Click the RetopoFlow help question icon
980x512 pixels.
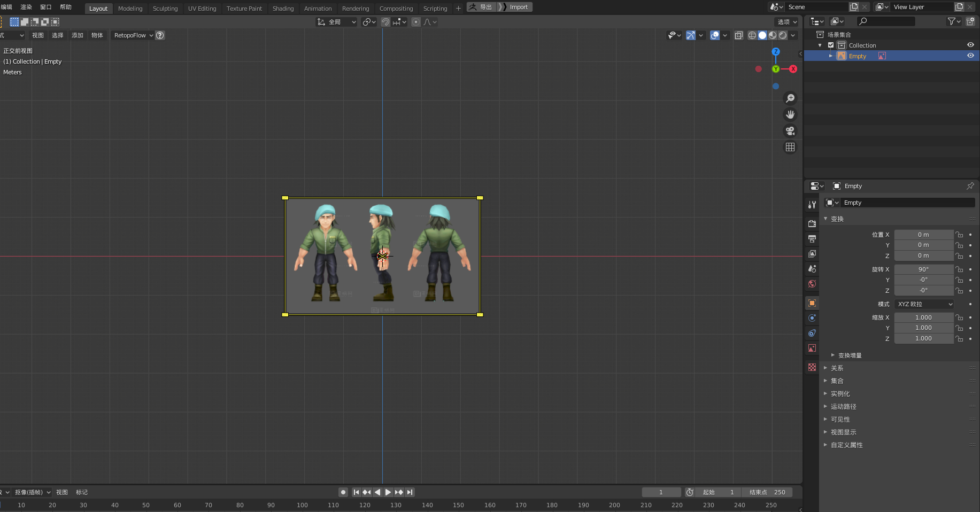coord(160,35)
